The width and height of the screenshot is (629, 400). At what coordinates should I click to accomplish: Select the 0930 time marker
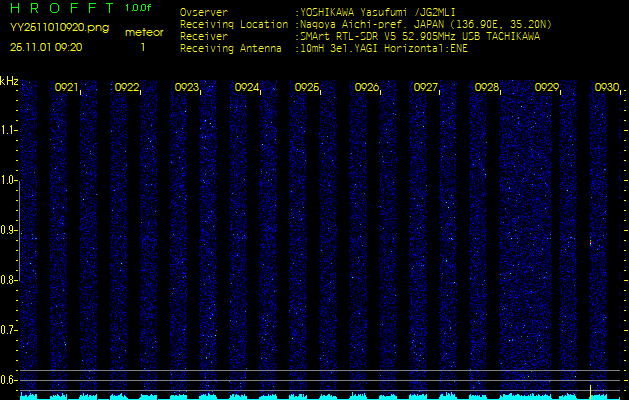[x=606, y=88]
